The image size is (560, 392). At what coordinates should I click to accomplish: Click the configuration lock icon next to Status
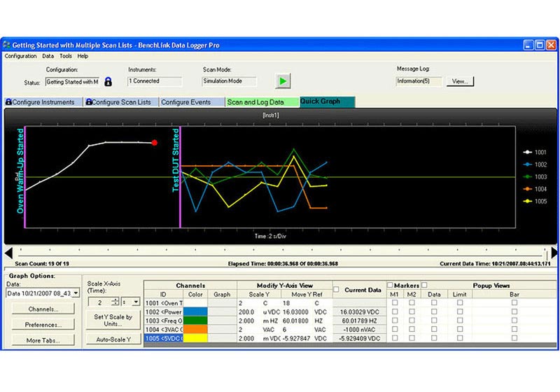coord(108,82)
